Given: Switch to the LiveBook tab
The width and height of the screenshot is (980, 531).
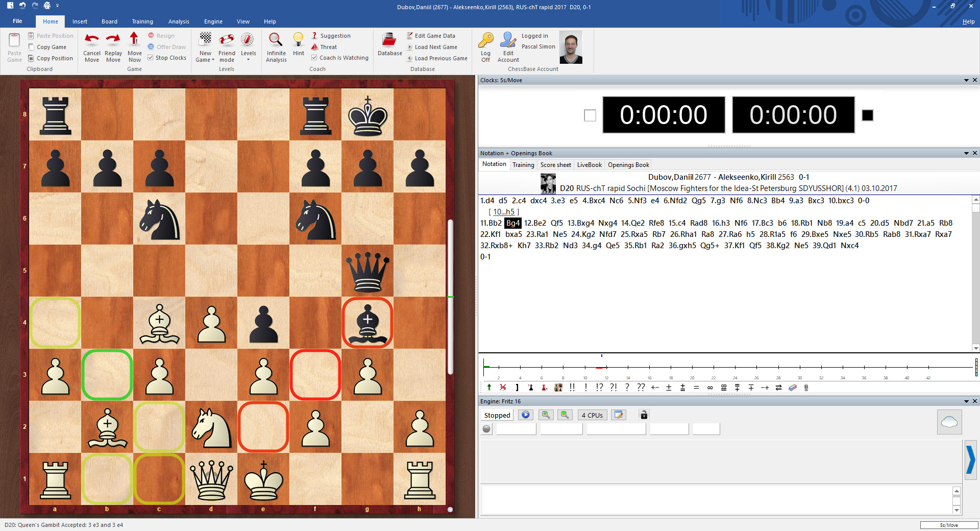Looking at the screenshot, I should 589,164.
